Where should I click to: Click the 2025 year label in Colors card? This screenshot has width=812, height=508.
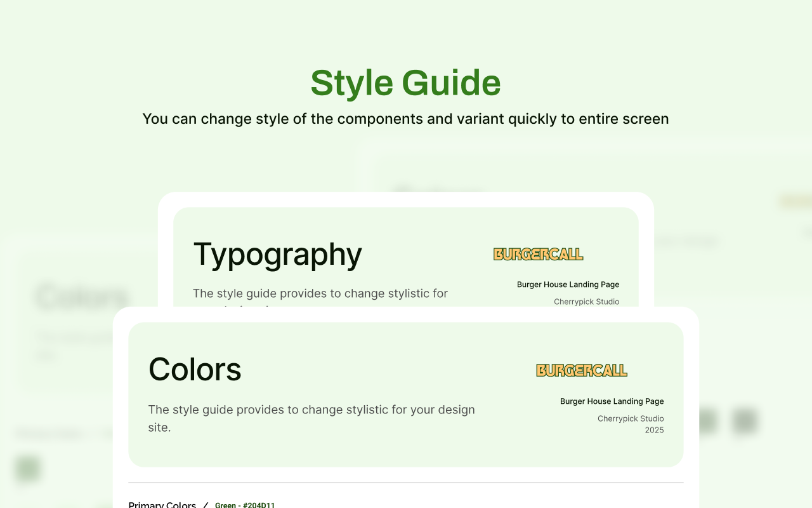coord(654,430)
